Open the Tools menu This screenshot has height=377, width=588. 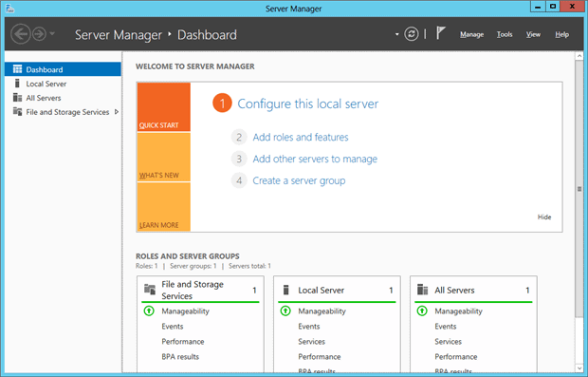(505, 34)
